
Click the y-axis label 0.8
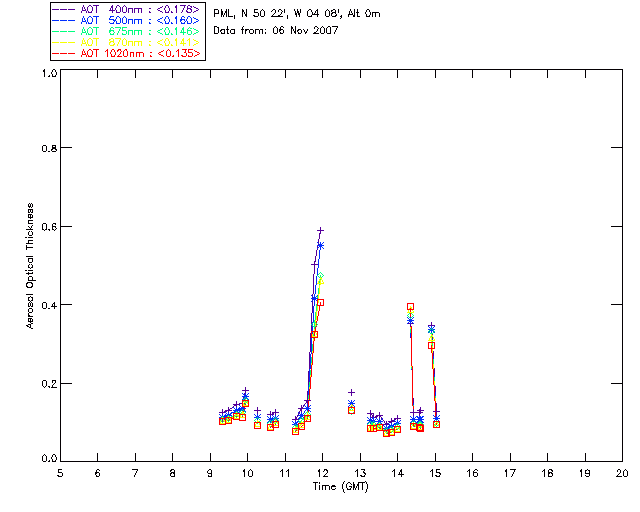pyautogui.click(x=49, y=149)
